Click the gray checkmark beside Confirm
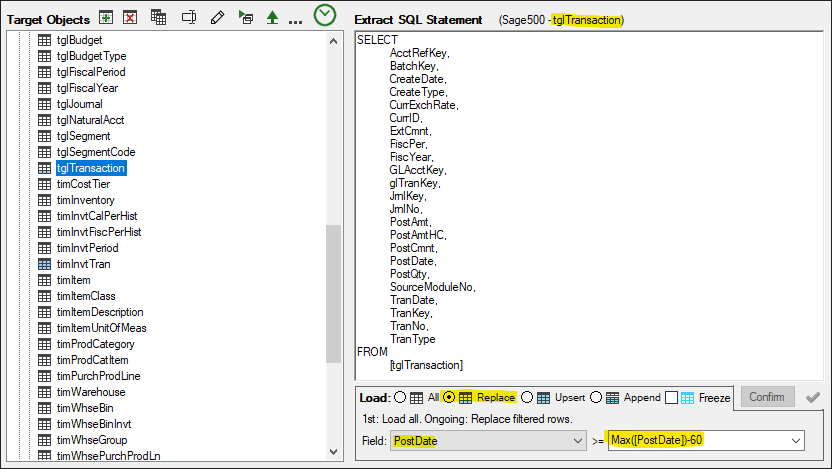Screen dimensions: 832x469 [x=813, y=397]
